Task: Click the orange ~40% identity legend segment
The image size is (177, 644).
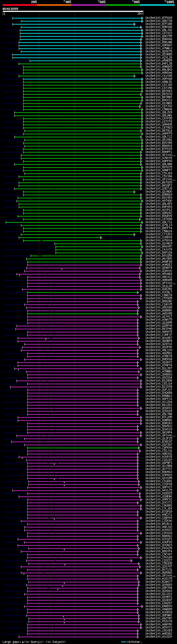Action: (54, 5)
